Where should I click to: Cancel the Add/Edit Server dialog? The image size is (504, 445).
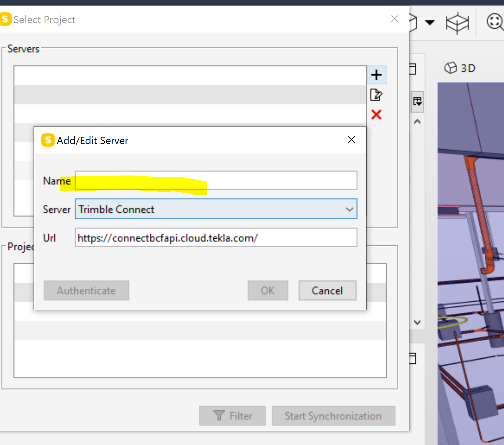(x=327, y=291)
